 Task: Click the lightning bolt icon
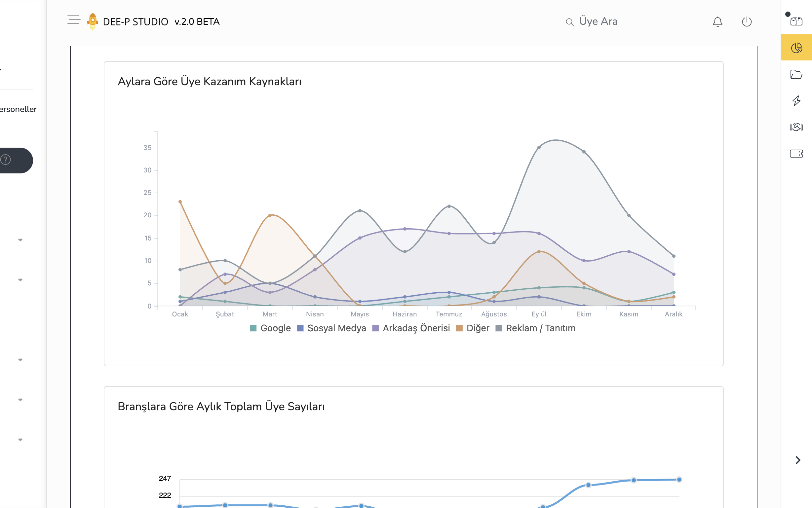(796, 100)
